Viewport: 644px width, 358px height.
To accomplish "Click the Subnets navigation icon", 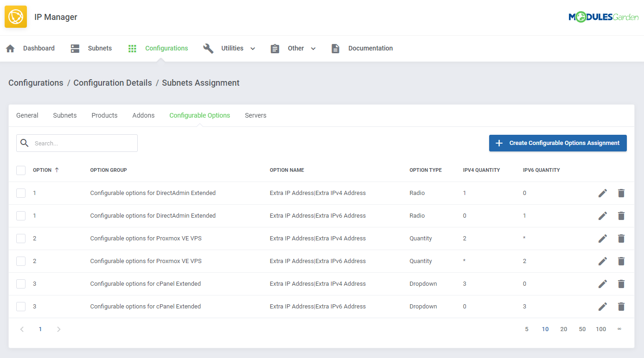I will pos(75,48).
